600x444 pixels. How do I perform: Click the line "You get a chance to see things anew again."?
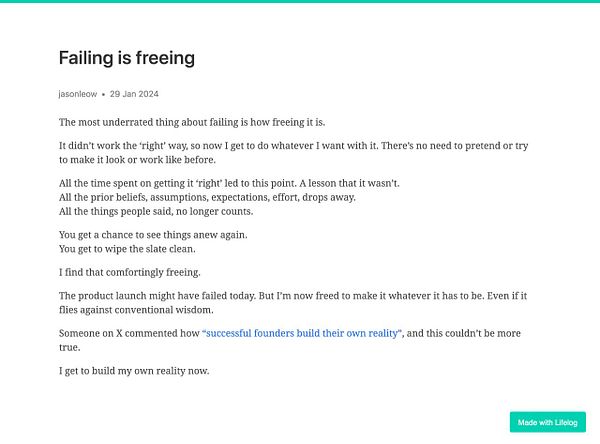[x=153, y=235]
